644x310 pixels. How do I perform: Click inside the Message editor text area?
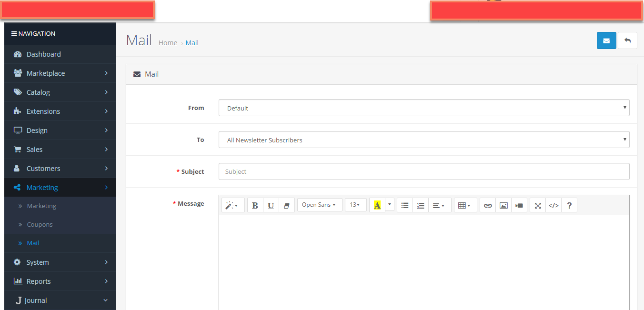pos(424,262)
